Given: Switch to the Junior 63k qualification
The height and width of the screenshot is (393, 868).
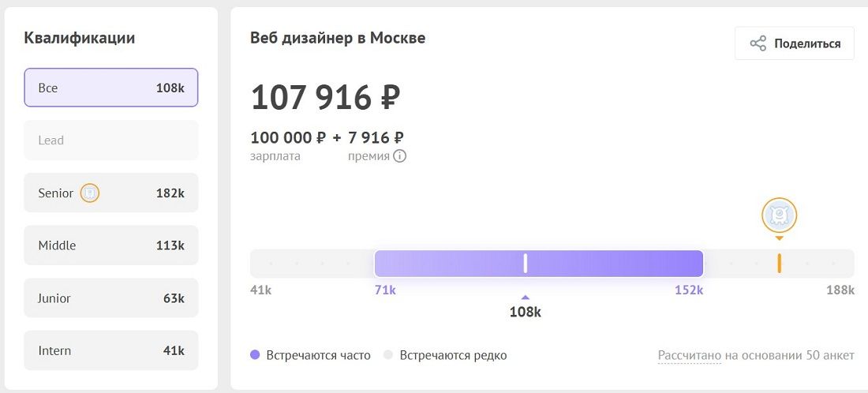Looking at the screenshot, I should coord(110,298).
